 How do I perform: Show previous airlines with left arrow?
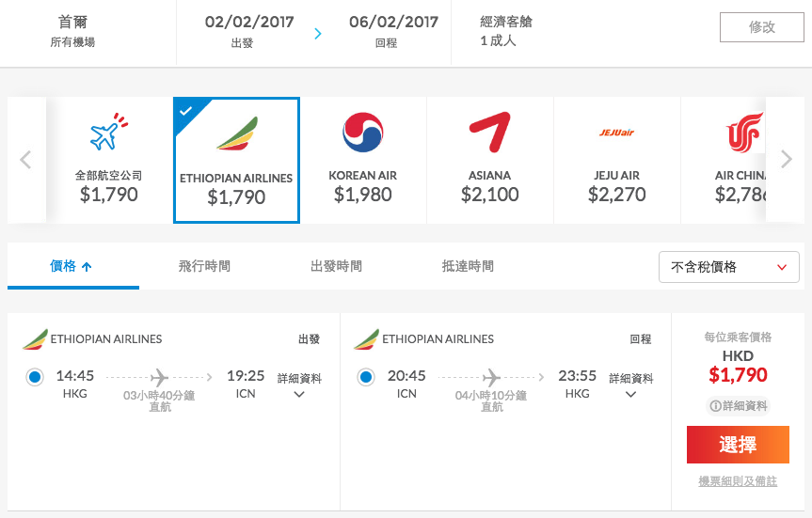(26, 160)
